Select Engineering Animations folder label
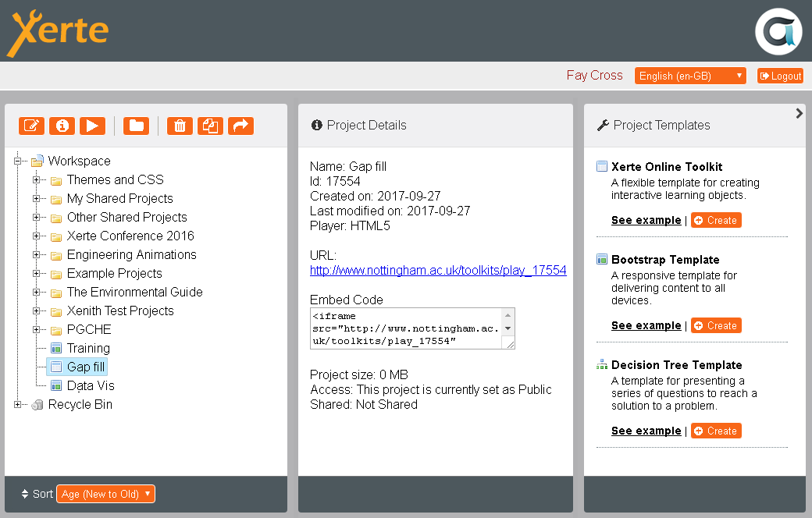 [x=131, y=254]
